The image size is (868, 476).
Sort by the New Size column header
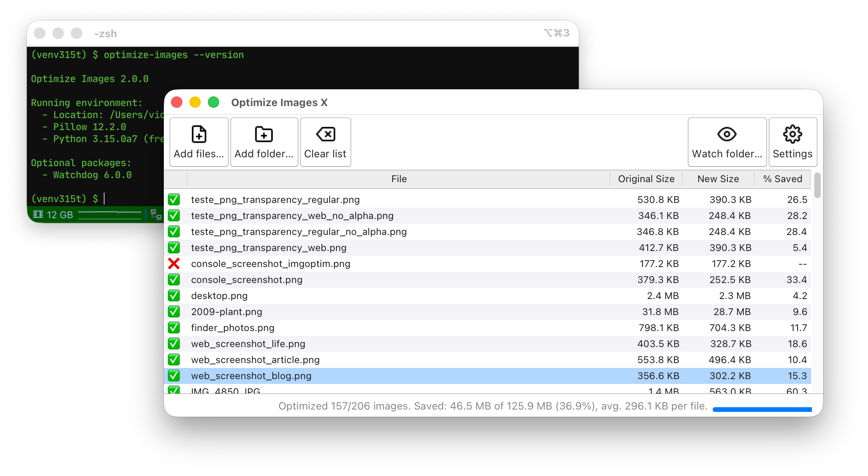click(718, 179)
